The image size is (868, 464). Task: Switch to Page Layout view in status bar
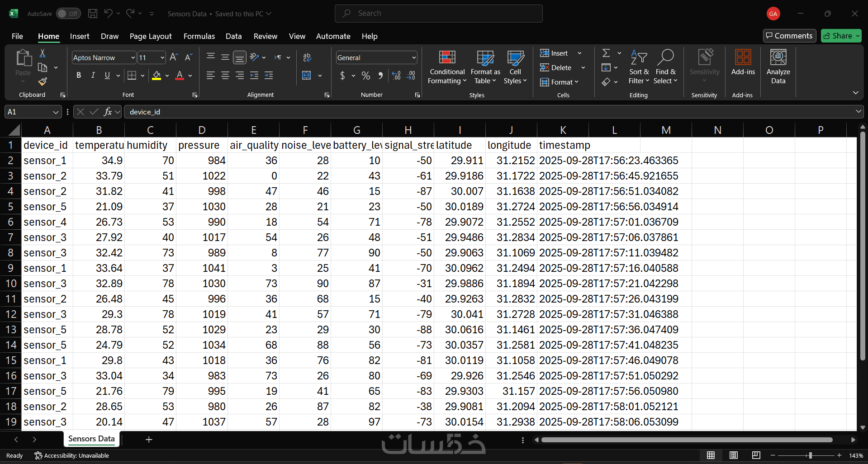(x=734, y=455)
